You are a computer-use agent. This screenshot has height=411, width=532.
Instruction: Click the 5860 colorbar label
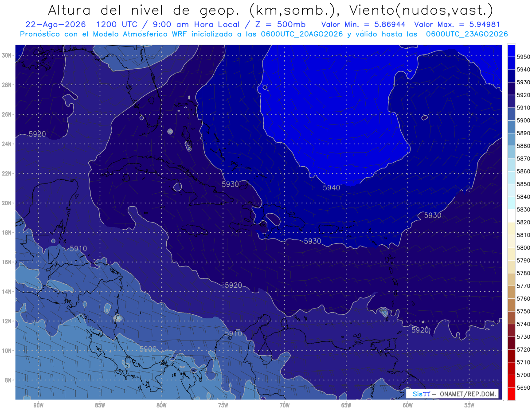coord(523,171)
